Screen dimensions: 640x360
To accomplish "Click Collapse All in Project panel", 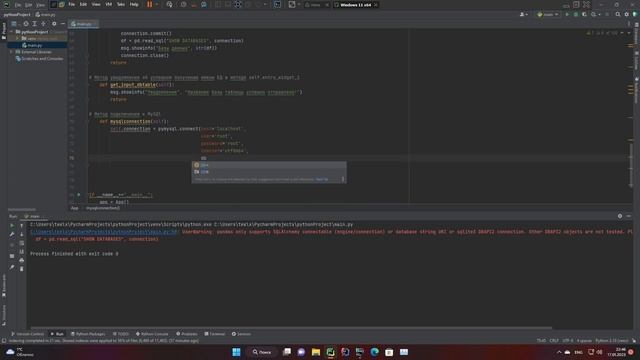I will [x=44, y=24].
